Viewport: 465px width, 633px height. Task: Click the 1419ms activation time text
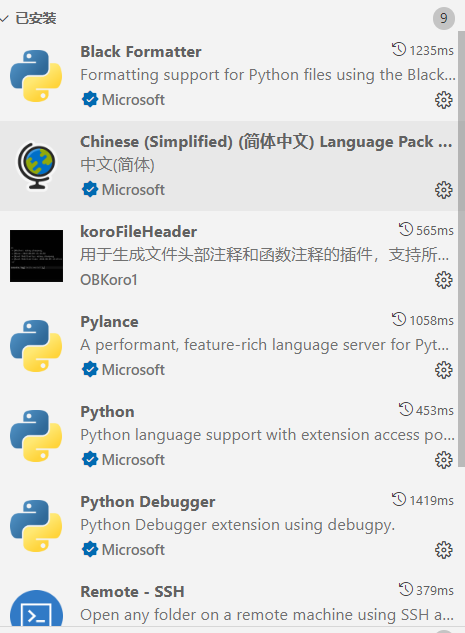click(x=431, y=501)
